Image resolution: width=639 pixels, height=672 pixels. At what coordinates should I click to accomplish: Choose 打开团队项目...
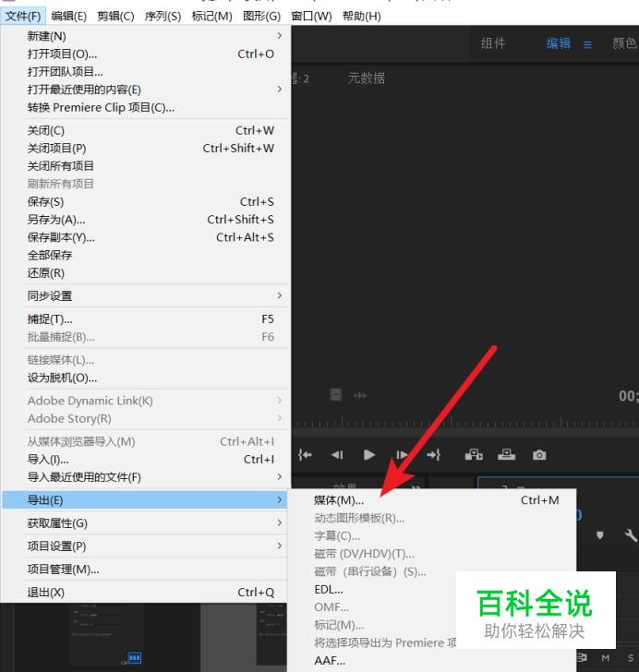pos(145,72)
